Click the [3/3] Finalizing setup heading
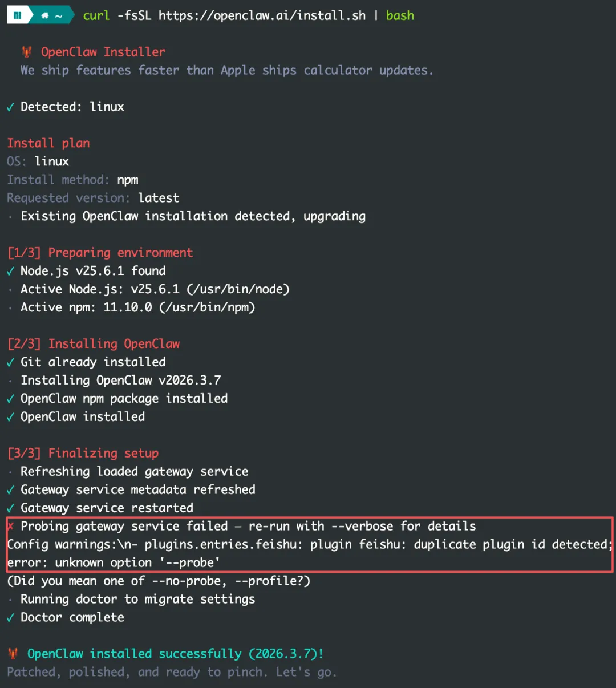This screenshot has height=688, width=616. pyautogui.click(x=83, y=454)
